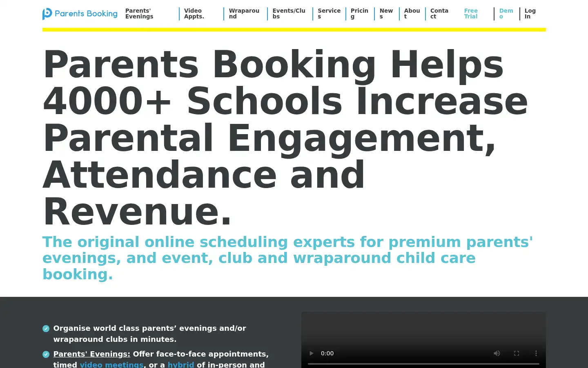This screenshot has height=368, width=588.
Task: Click the 'Parents Booking Helps 4000+ Schools' heading
Action: tap(286, 137)
